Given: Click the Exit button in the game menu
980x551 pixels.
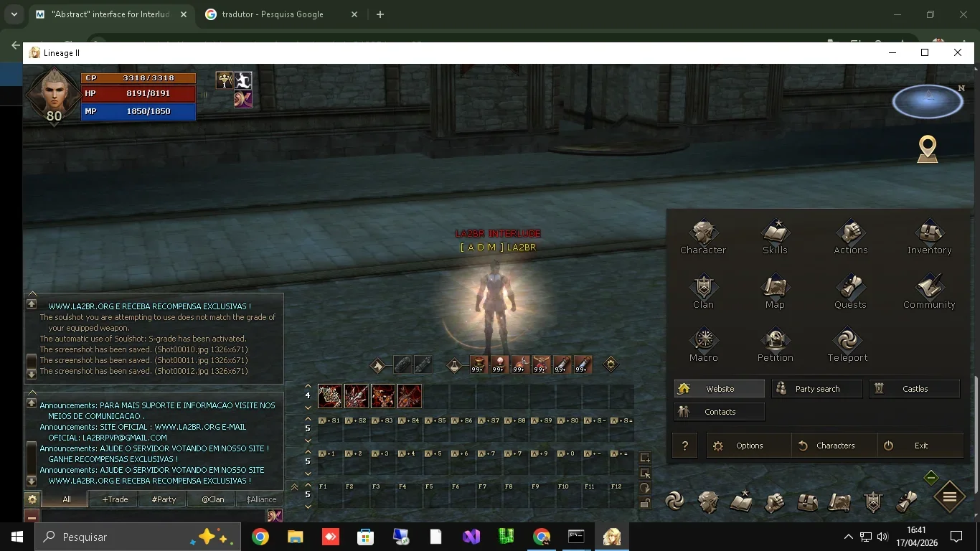Looking at the screenshot, I should [x=920, y=446].
